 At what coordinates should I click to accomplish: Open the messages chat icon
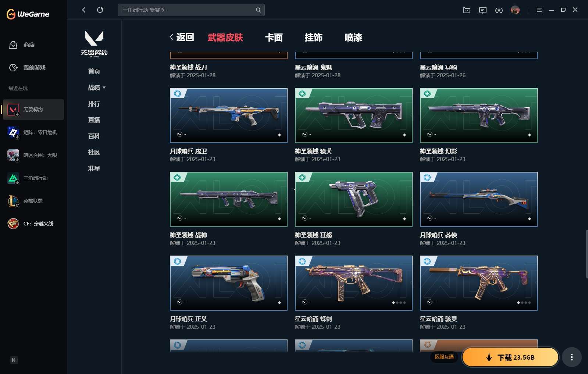[x=482, y=10]
